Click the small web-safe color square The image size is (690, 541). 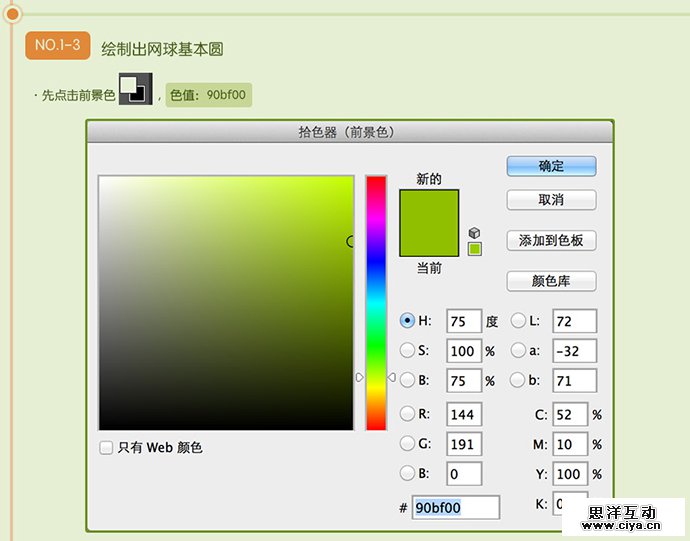click(x=474, y=249)
